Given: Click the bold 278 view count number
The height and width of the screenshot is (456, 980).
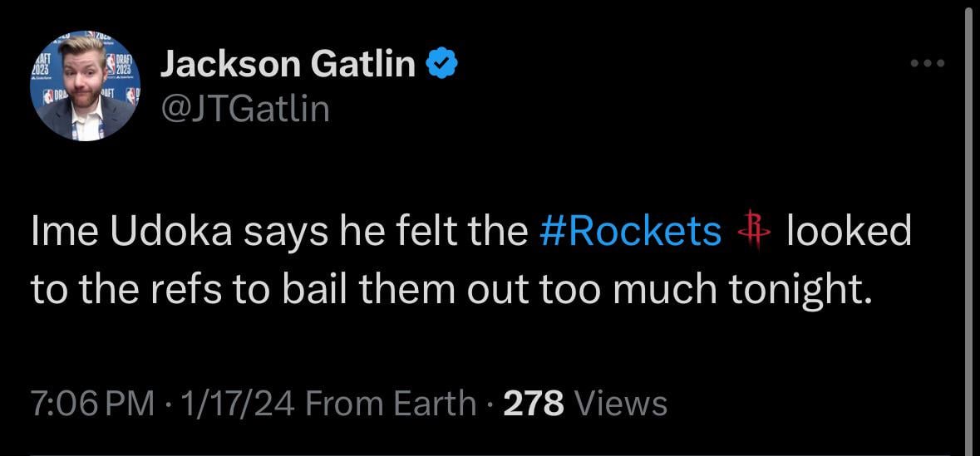Looking at the screenshot, I should (535, 404).
